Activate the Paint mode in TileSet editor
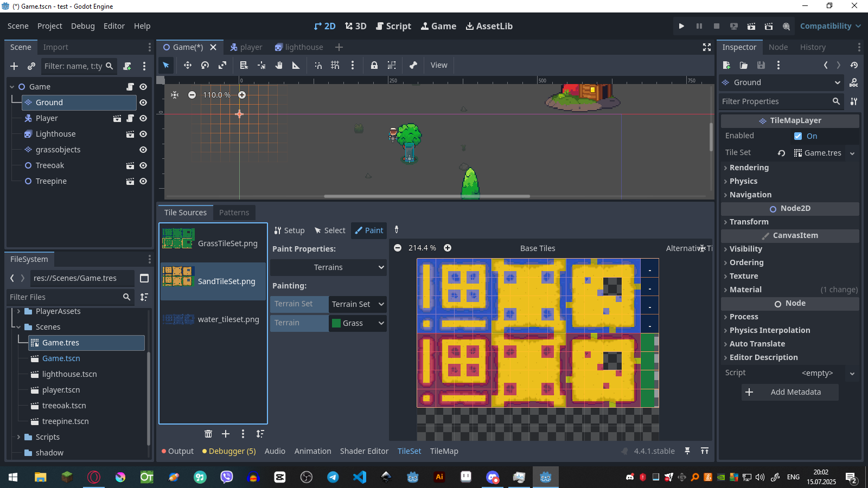The width and height of the screenshot is (868, 488). click(x=369, y=230)
